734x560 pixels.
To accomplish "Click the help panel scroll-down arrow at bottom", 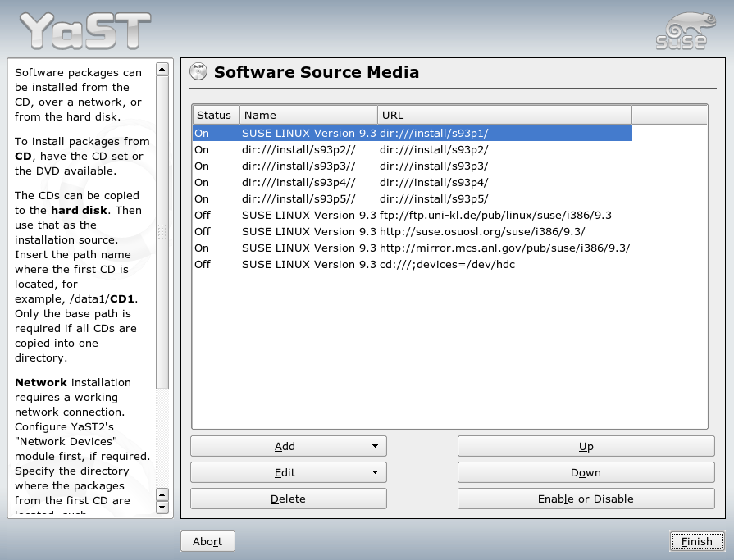I will [162, 508].
